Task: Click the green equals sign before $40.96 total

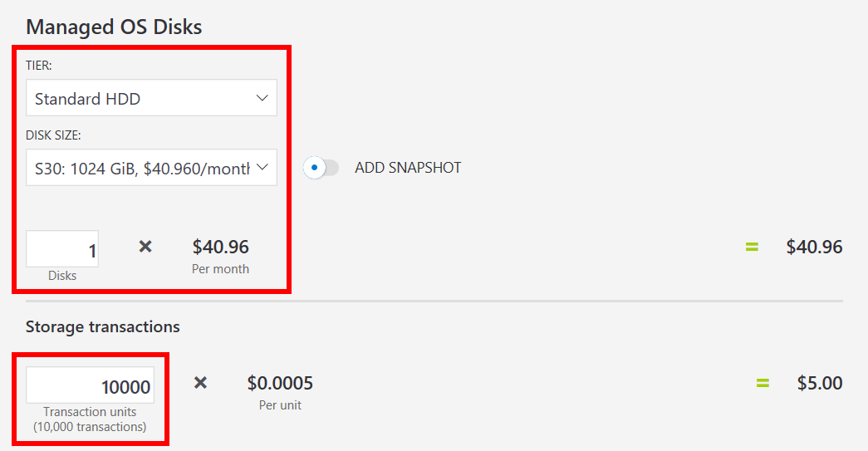Action: (752, 247)
